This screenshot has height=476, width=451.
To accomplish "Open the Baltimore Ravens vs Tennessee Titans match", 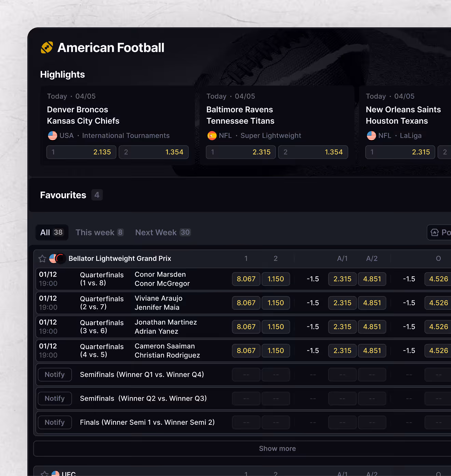I will click(240, 115).
